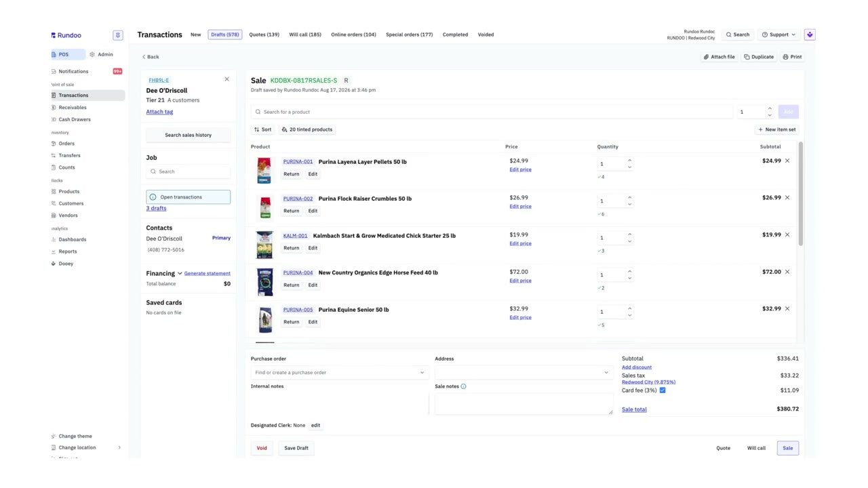Adjust quantity stepper for Purina Equine Senior

(x=629, y=312)
